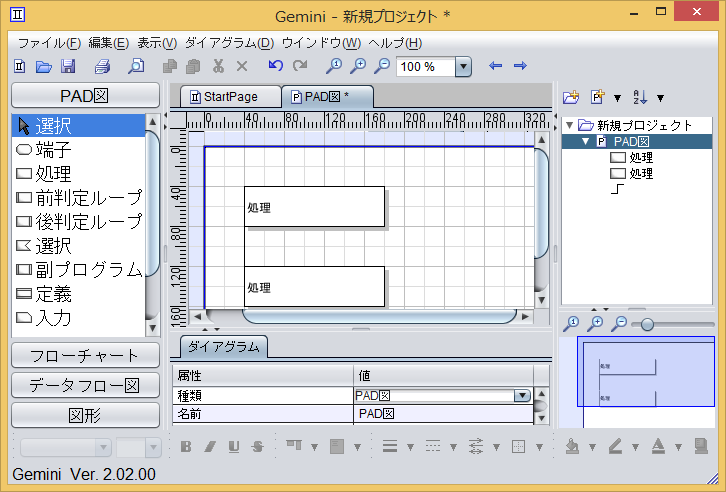Click the PAD図 palette button
Viewport: 726px width, 492px height.
pos(85,96)
